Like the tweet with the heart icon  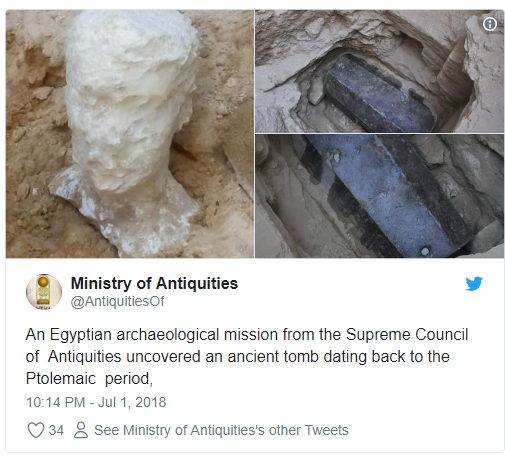tap(36, 430)
